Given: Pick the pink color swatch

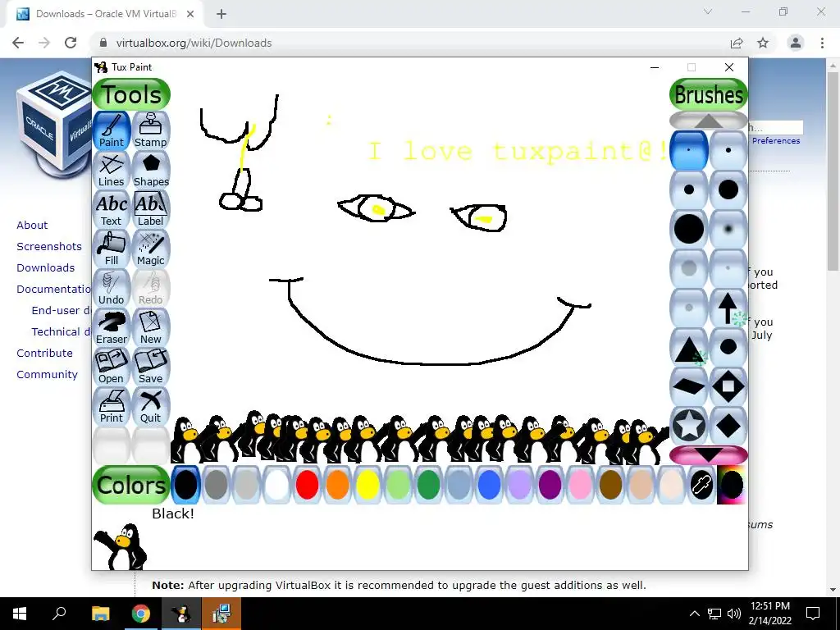Looking at the screenshot, I should pos(580,485).
